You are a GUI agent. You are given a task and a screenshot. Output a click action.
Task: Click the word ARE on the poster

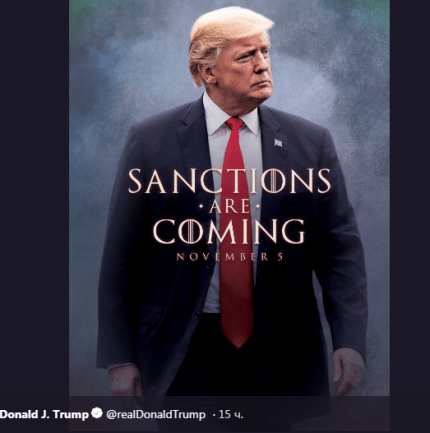point(229,207)
